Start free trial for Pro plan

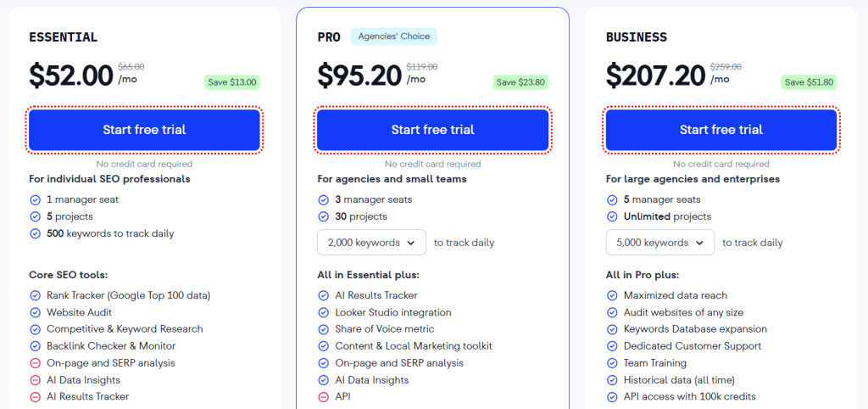click(432, 130)
